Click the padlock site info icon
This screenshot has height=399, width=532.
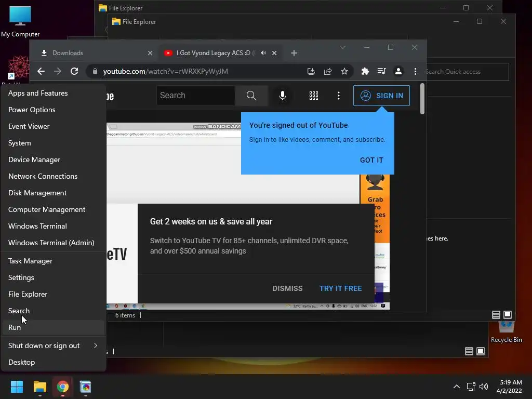click(95, 71)
